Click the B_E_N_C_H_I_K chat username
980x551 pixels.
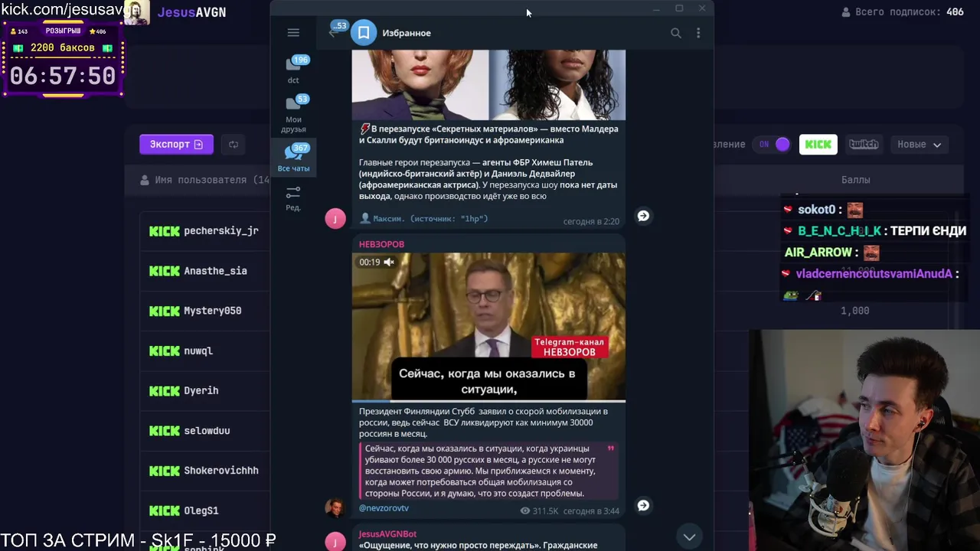839,230
